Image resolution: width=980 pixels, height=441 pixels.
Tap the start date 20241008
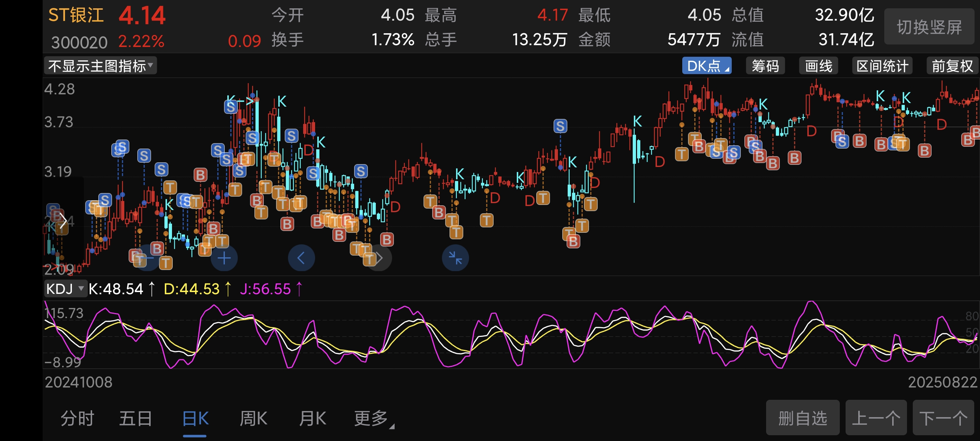pos(78,382)
